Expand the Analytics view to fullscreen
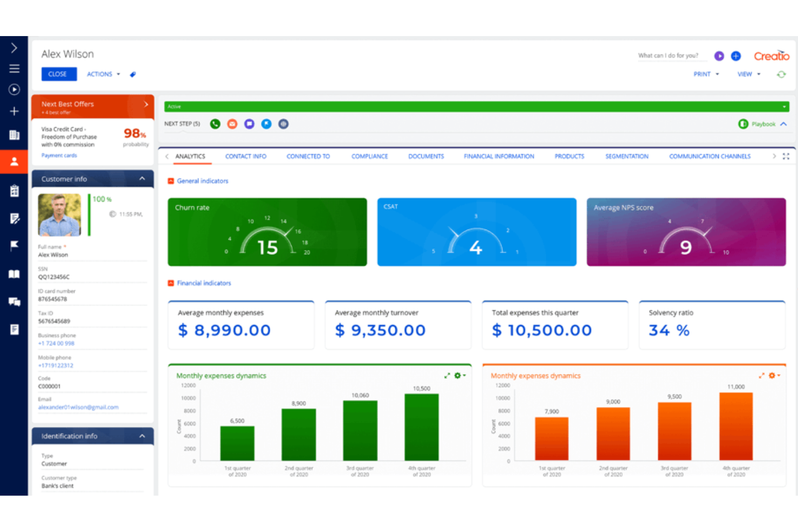The height and width of the screenshot is (532, 798). click(x=786, y=156)
